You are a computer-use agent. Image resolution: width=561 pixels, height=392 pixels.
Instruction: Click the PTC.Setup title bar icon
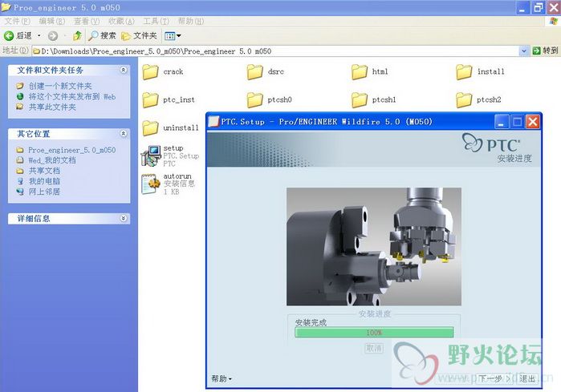click(x=213, y=122)
